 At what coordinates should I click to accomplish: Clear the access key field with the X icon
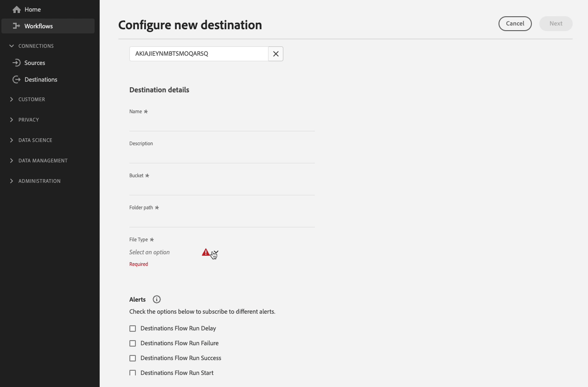(x=275, y=54)
